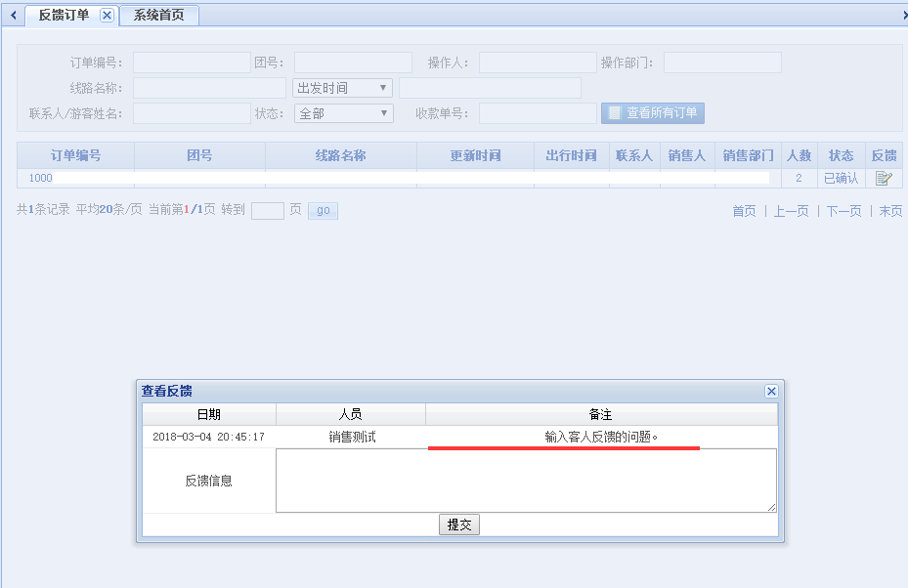Close the 反馈订单 tab
The height and width of the screenshot is (588, 908).
[108, 15]
